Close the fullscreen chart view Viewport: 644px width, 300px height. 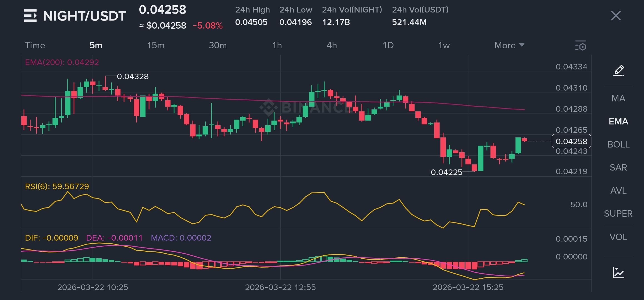coord(616,16)
